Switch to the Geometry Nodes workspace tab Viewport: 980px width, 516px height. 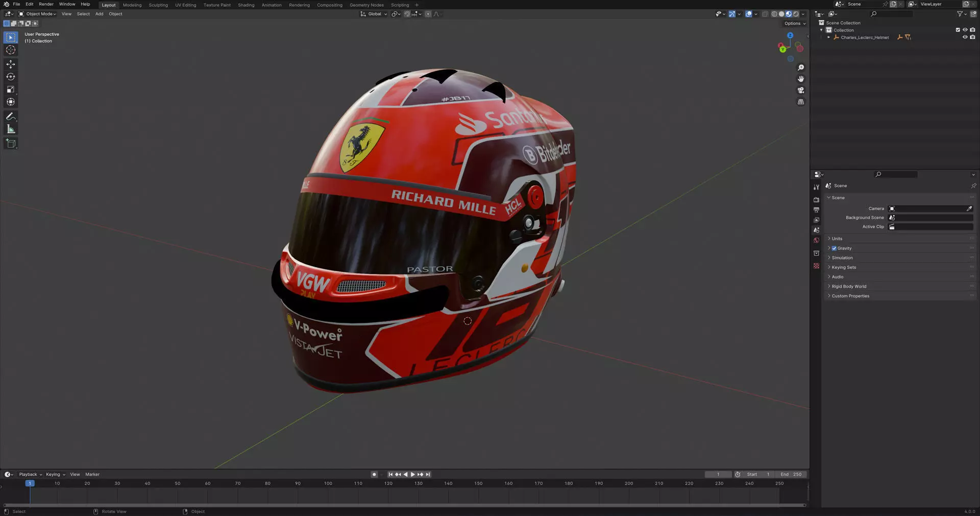(366, 5)
